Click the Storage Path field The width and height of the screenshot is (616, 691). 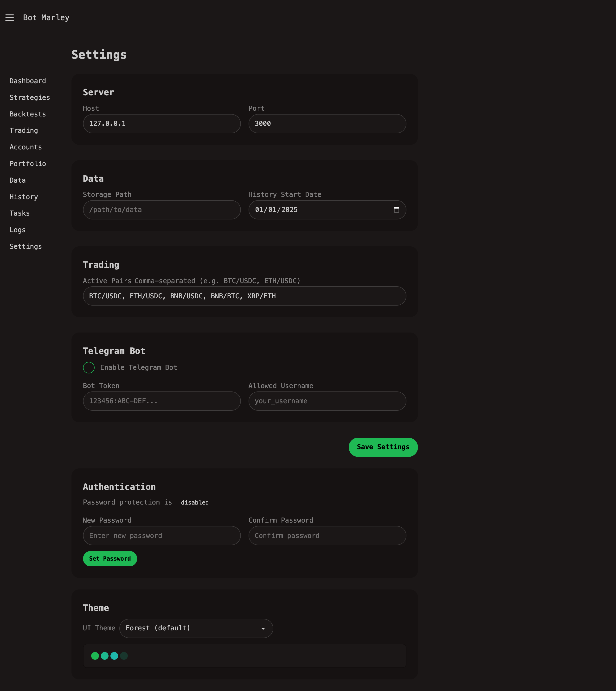coord(161,210)
